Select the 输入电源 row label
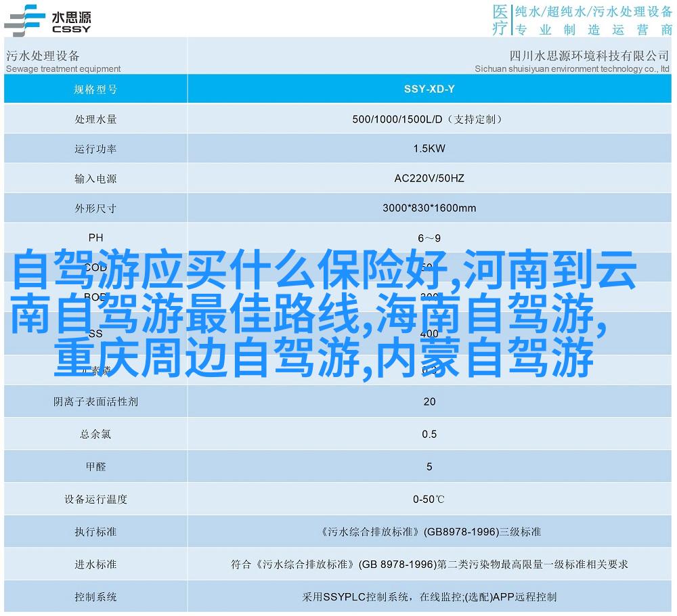The image size is (677, 616). tap(95, 179)
